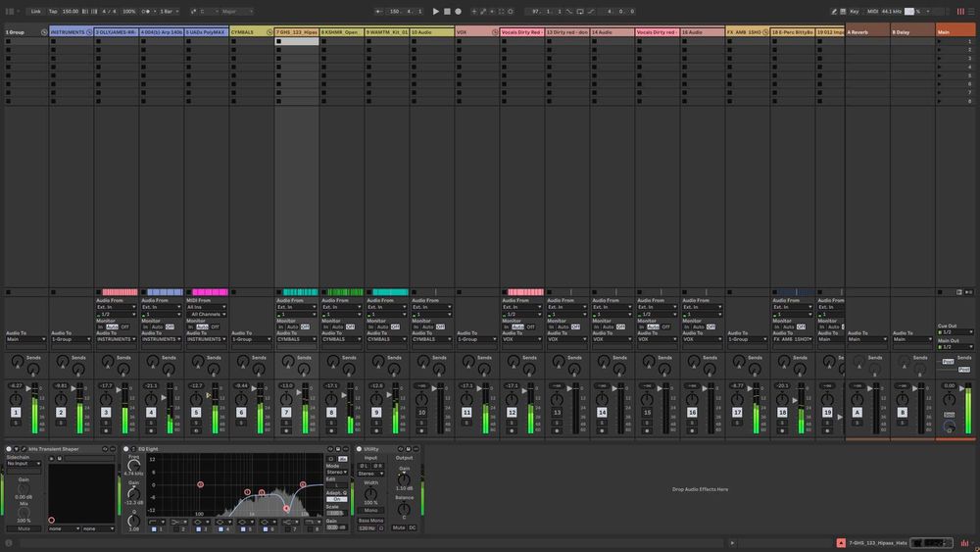Click the Mute button in Utility
The image size is (980, 552).
(x=399, y=527)
